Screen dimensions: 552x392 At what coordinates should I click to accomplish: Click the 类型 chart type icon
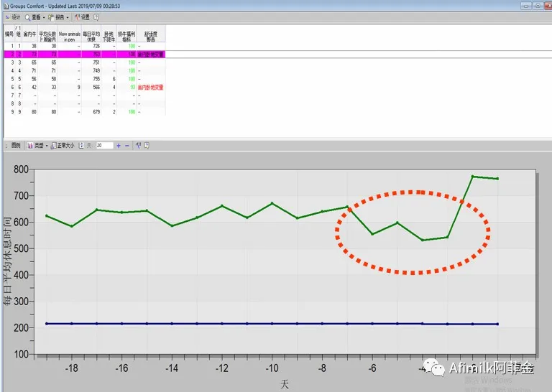(x=30, y=146)
